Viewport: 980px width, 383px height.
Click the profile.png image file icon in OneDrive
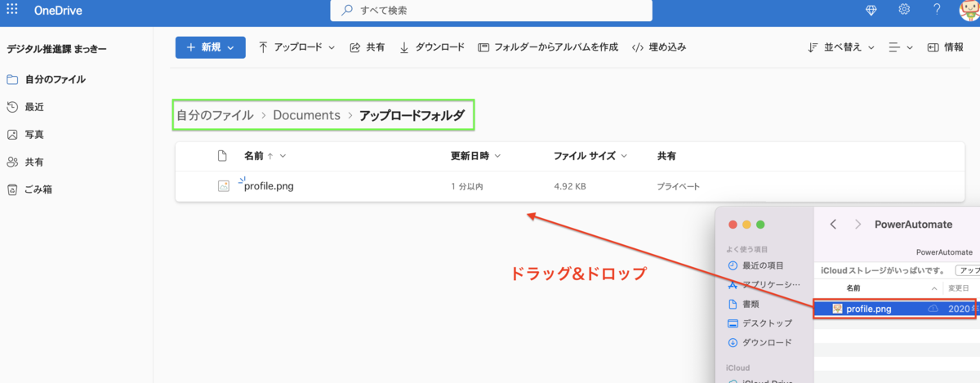click(223, 186)
